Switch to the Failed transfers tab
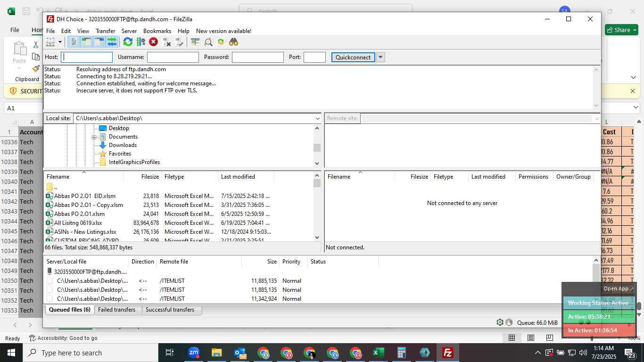 [x=117, y=310]
